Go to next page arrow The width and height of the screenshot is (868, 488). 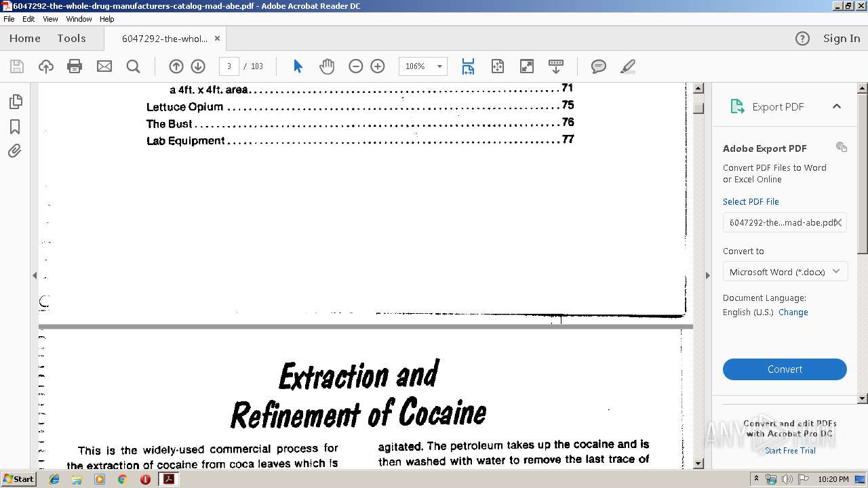[x=198, y=66]
